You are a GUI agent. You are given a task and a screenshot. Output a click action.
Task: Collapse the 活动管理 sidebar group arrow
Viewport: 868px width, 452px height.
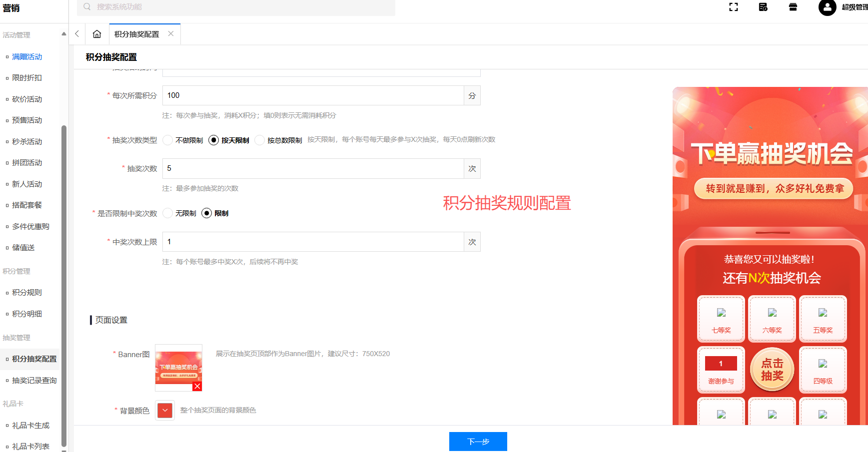63,34
